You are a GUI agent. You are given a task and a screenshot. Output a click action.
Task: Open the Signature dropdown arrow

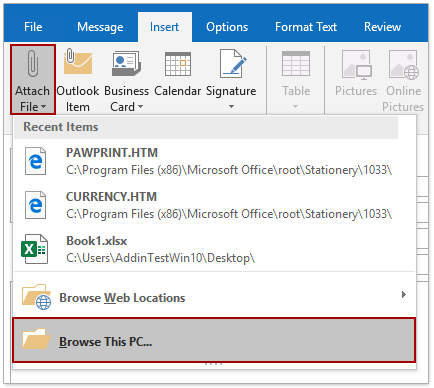231,106
